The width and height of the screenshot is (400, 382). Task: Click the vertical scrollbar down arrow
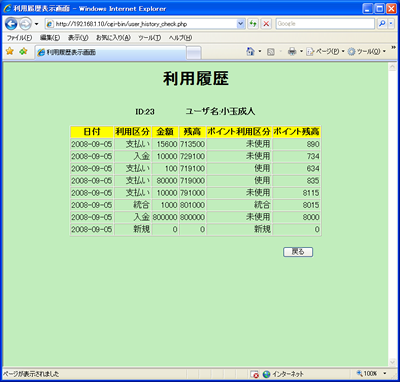392,362
